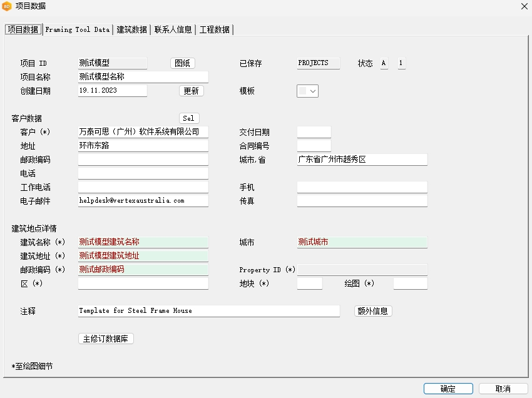Click the 项目 ID field showing 测试模型
Screen dimensions: 532x398
(x=113, y=63)
